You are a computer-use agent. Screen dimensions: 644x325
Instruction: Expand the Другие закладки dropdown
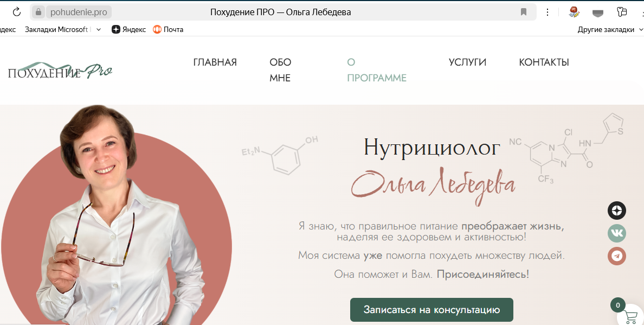pyautogui.click(x=607, y=29)
